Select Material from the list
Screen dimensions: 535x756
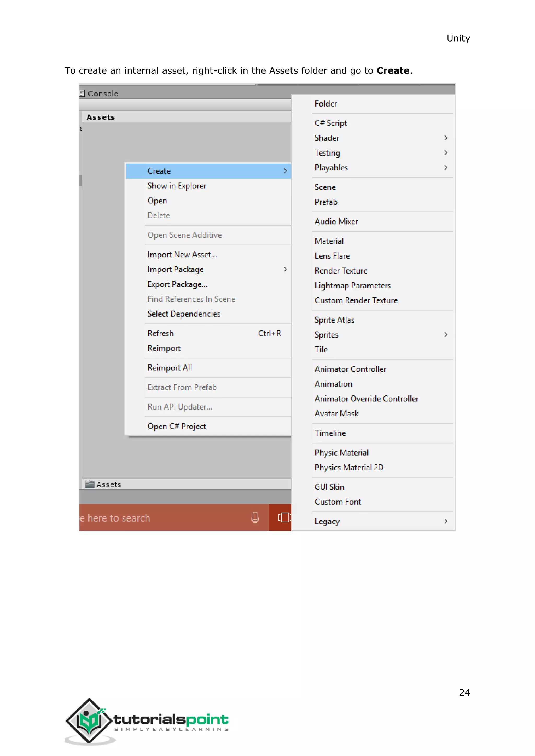pos(329,241)
